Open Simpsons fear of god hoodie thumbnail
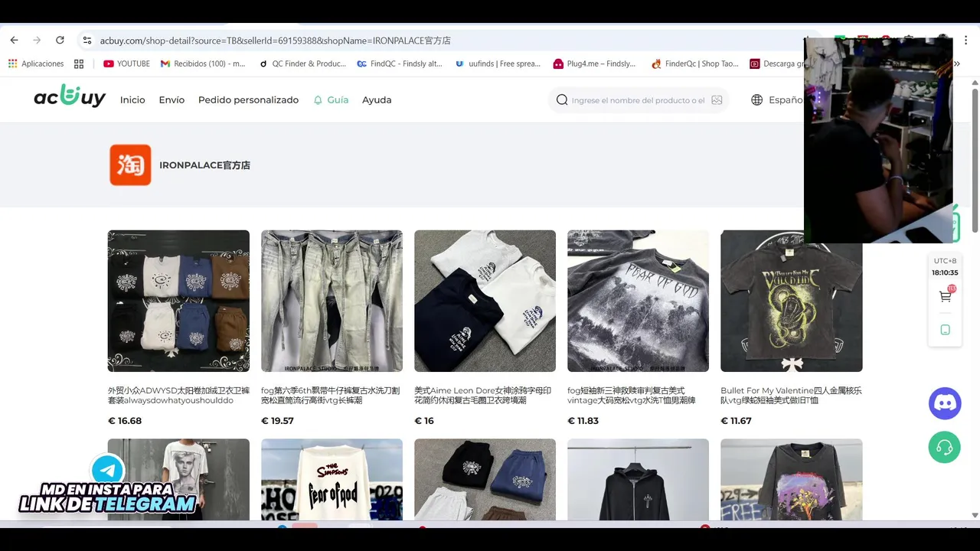Image resolution: width=980 pixels, height=551 pixels. [x=332, y=480]
